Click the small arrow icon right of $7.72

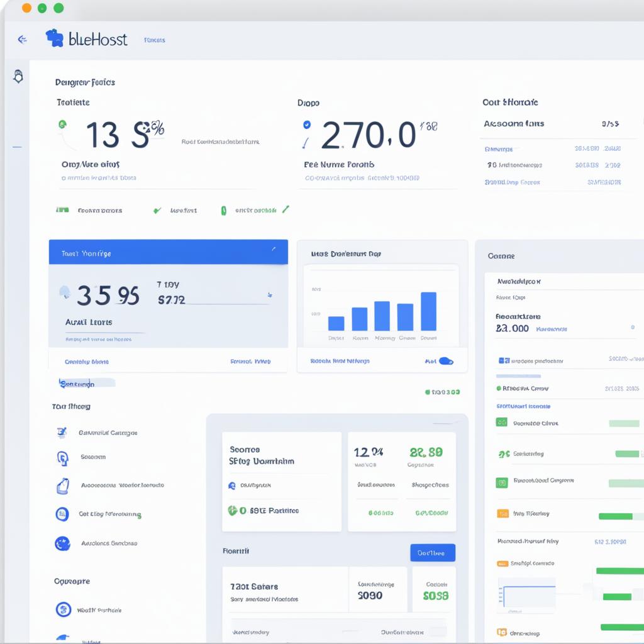click(270, 295)
